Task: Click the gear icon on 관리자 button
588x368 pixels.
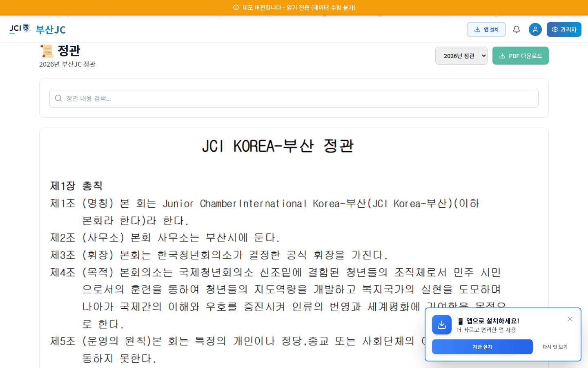Action: [555, 29]
